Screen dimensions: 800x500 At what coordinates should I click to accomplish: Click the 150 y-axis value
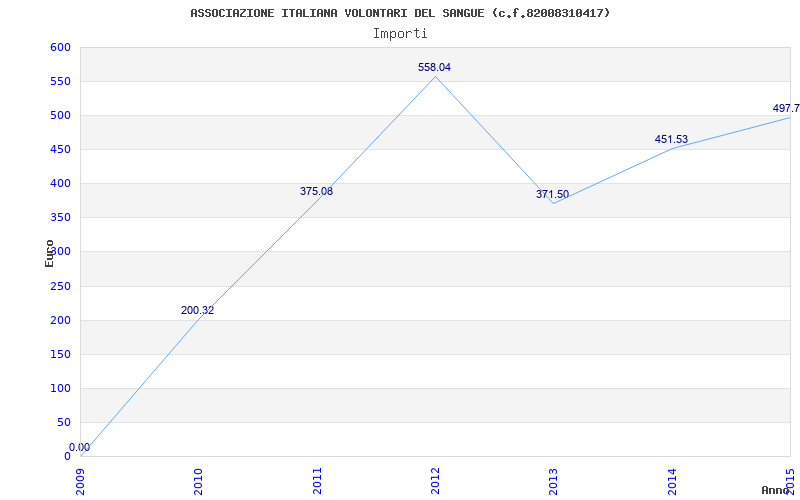(x=60, y=355)
